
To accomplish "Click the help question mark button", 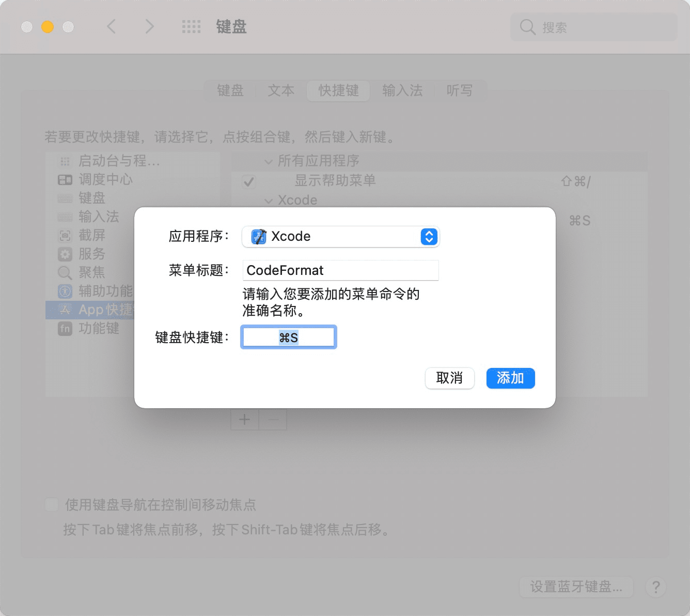I will [x=656, y=587].
